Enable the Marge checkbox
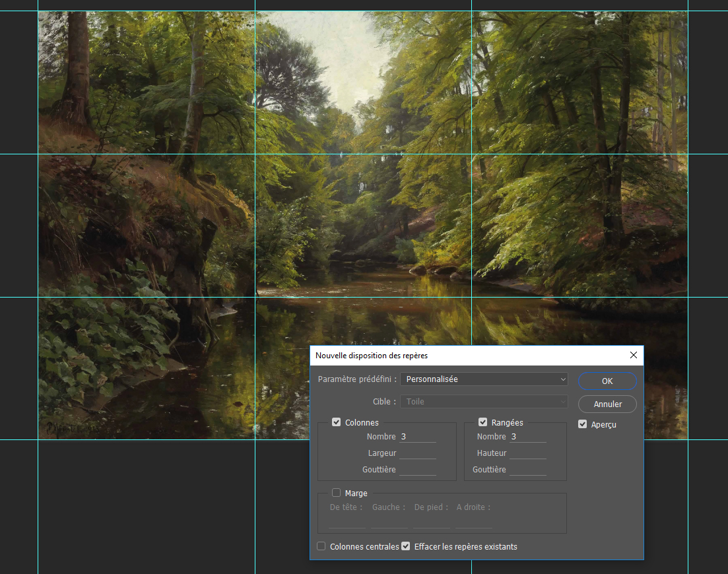 pos(337,493)
